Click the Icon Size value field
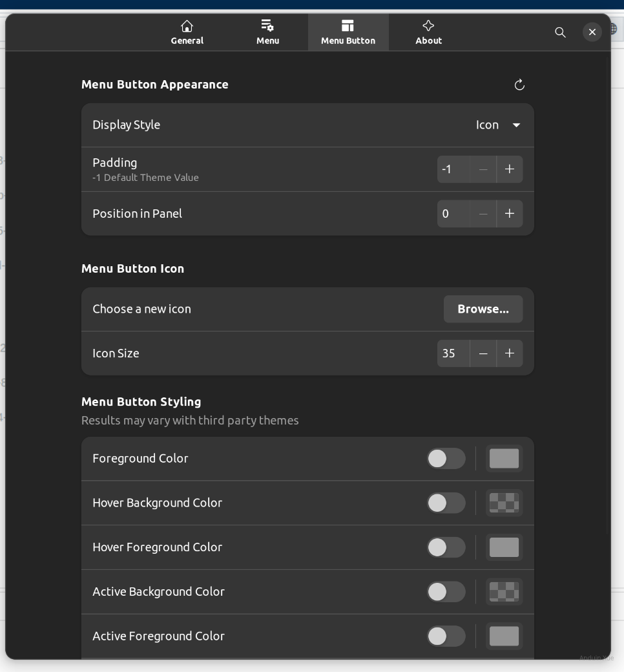Screen dimensions: 624x672 point(453,353)
